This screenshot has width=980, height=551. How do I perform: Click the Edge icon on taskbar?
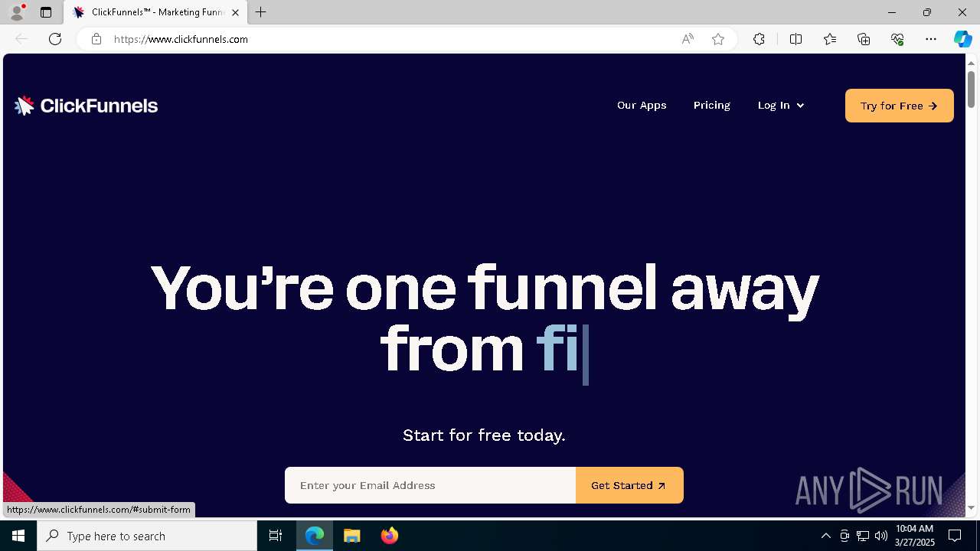pos(315,536)
